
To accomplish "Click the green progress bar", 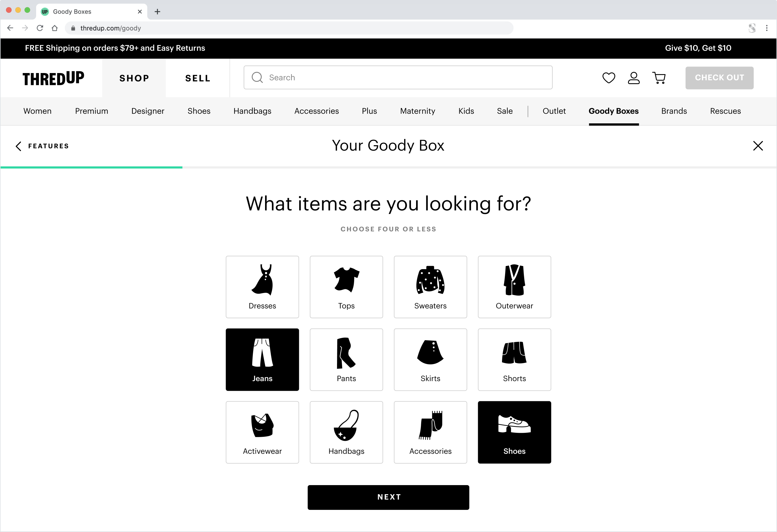I will [x=91, y=167].
